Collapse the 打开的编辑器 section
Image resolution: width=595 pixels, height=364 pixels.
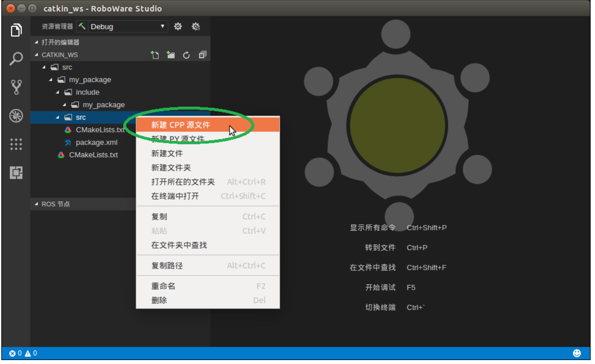pos(36,42)
